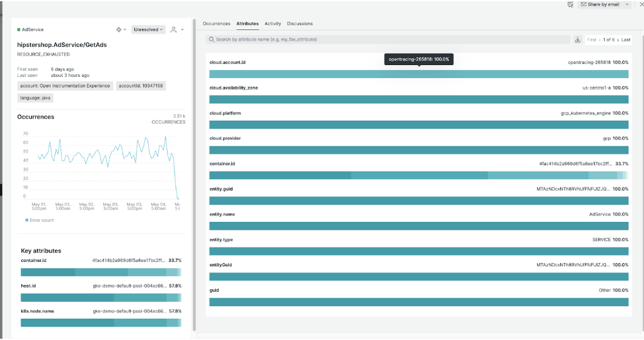This screenshot has height=340, width=644.
Task: Open the priority diamond icon menu
Action: point(119,29)
